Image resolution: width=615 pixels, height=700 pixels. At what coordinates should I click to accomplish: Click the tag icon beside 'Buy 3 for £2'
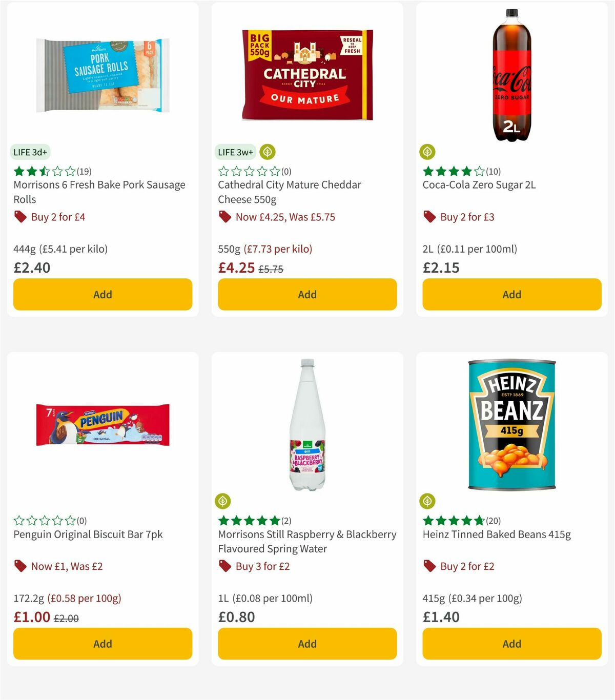point(224,566)
